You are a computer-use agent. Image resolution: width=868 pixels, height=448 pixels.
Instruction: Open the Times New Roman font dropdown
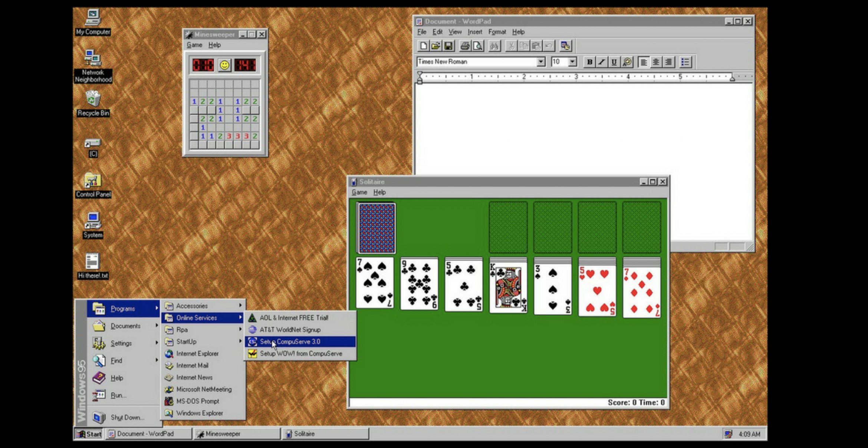541,62
